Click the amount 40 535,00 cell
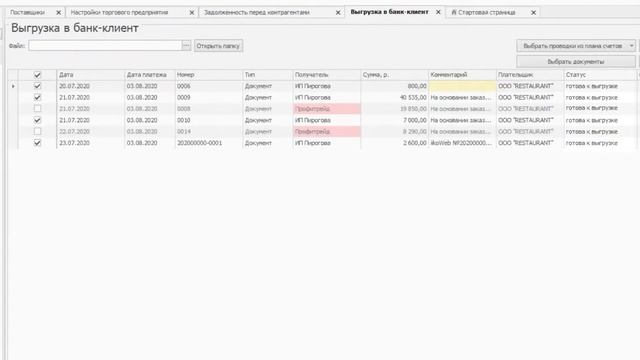Screen dimensions: 640x360 click(x=394, y=98)
